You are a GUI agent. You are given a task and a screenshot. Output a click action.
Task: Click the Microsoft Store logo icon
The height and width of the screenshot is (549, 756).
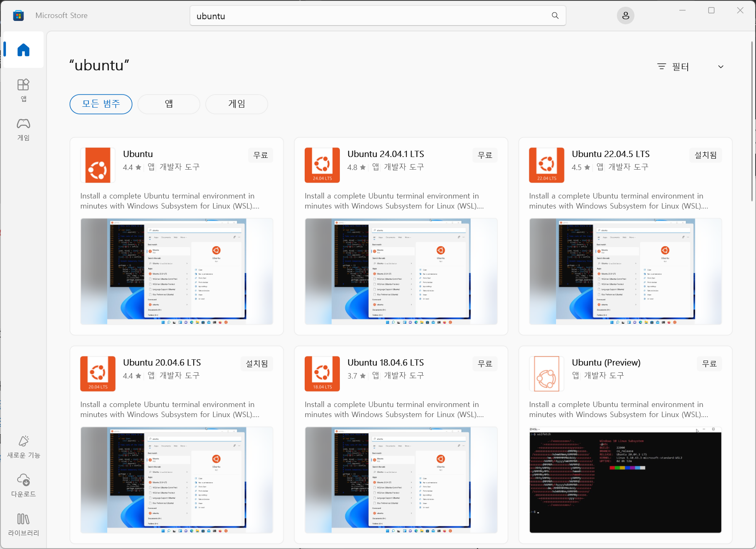coord(18,15)
